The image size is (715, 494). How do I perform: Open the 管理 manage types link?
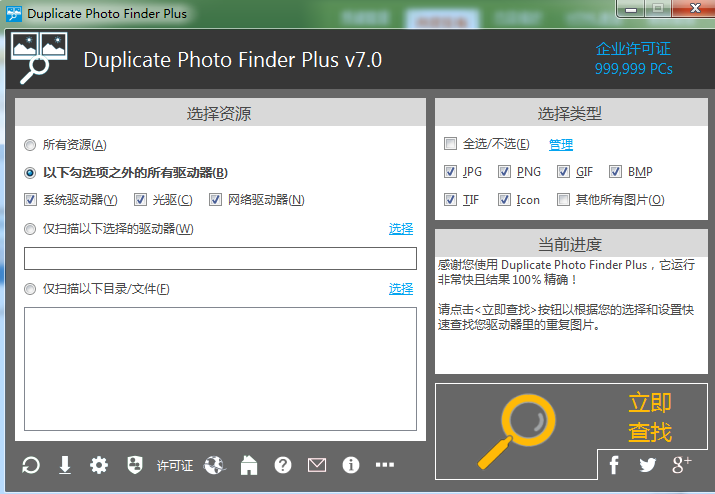(561, 145)
